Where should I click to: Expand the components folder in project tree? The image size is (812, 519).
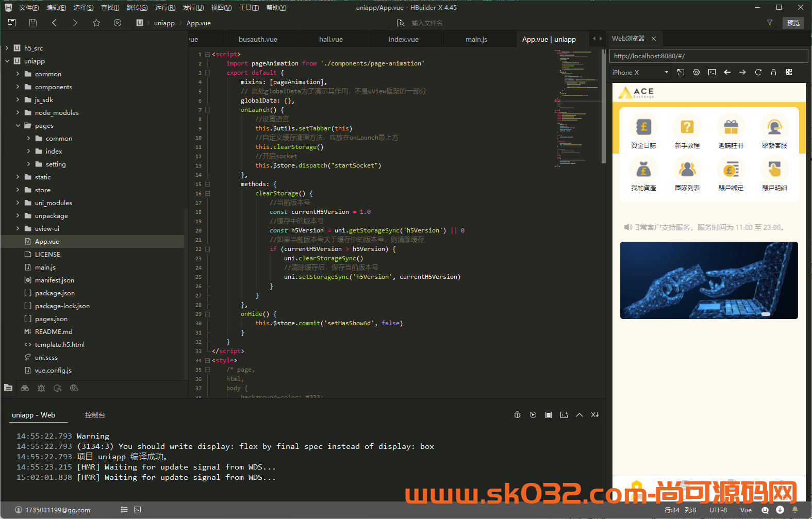[x=18, y=87]
